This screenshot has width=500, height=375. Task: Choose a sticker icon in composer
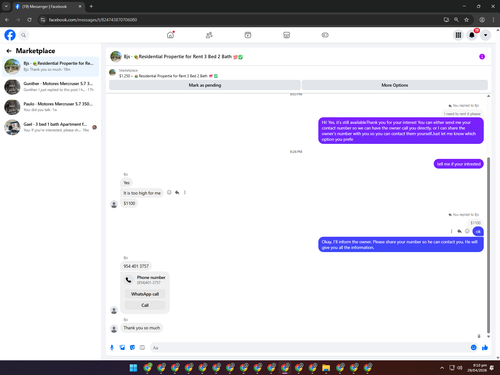(x=132, y=348)
